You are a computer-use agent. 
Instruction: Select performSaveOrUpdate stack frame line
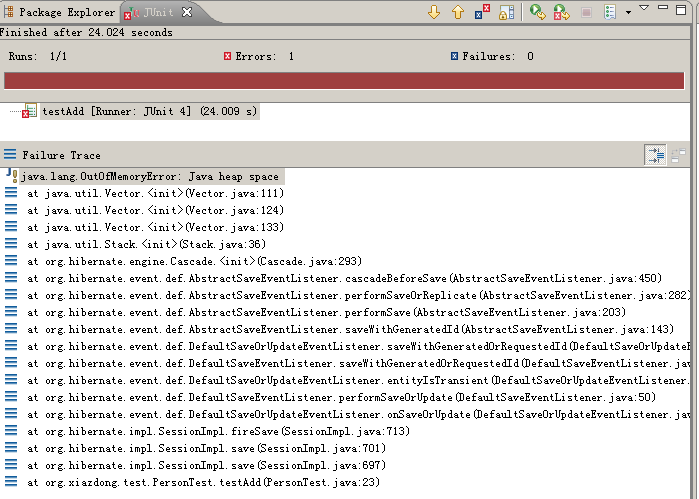pyautogui.click(x=341, y=397)
